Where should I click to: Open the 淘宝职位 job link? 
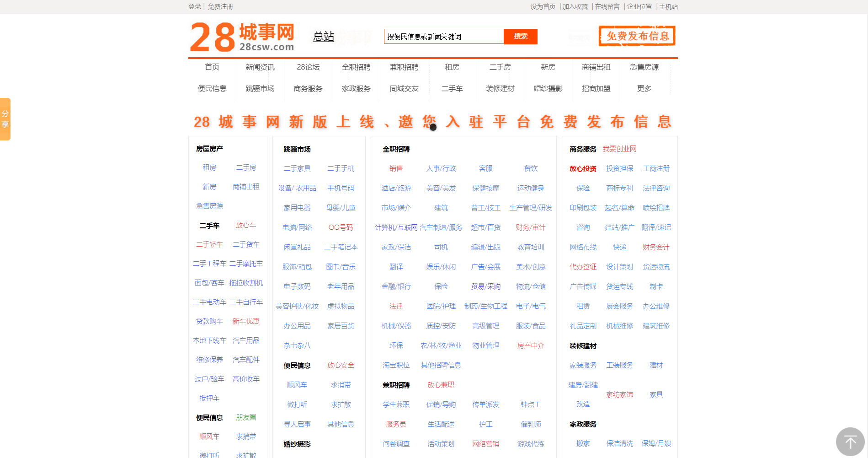pyautogui.click(x=396, y=365)
